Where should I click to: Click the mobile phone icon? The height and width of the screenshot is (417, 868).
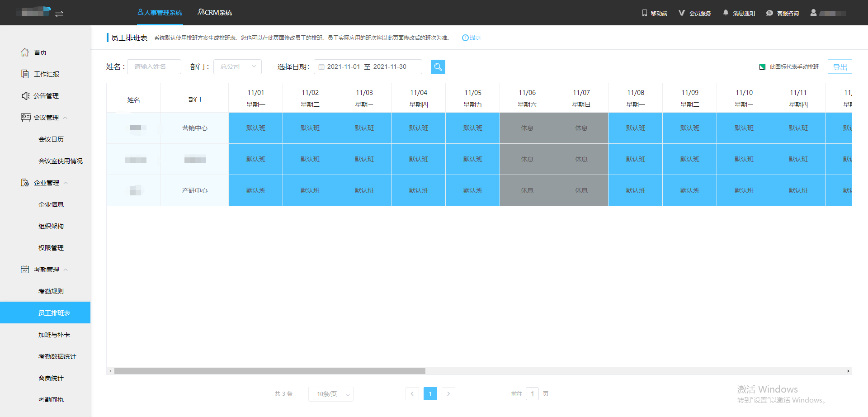[645, 13]
